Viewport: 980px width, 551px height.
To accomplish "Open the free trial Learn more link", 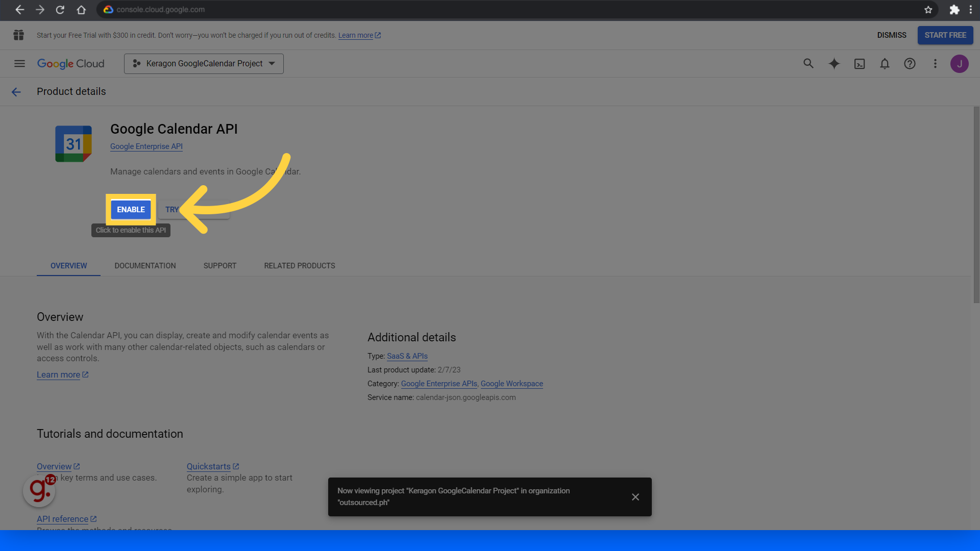I will (x=359, y=36).
